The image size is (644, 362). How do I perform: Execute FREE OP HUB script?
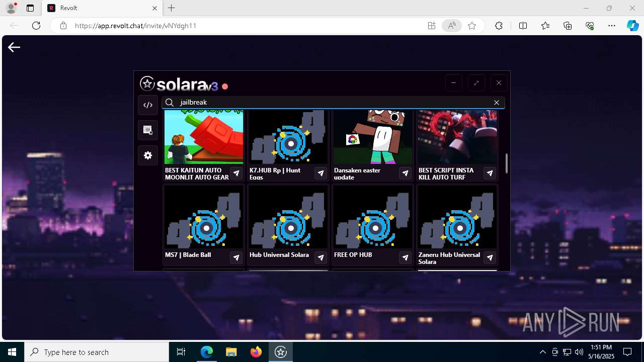[x=406, y=258]
